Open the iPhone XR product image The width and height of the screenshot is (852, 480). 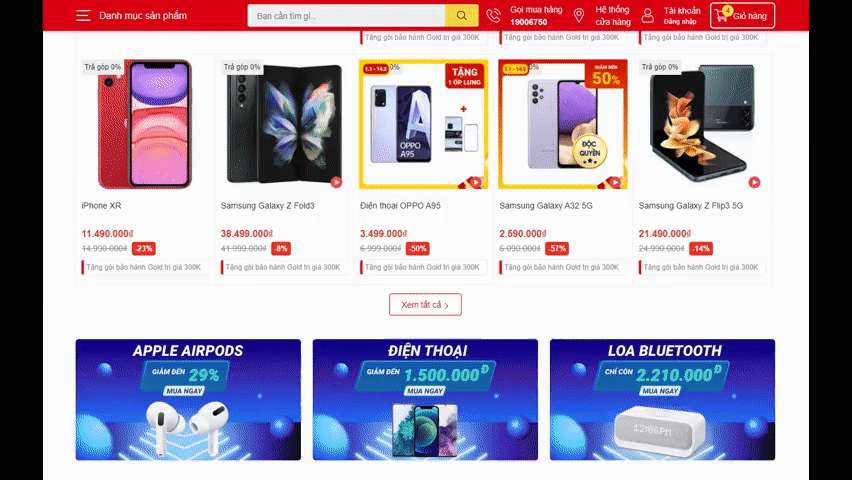click(x=145, y=124)
